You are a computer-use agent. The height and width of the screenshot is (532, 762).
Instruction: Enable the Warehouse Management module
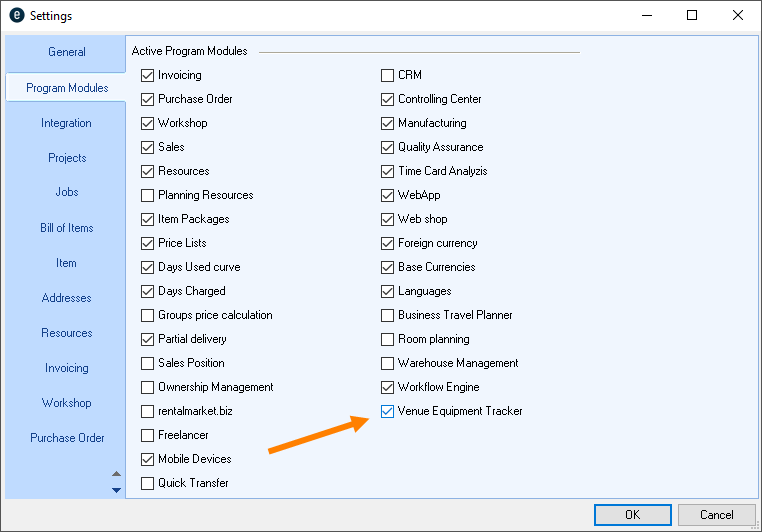pyautogui.click(x=388, y=363)
